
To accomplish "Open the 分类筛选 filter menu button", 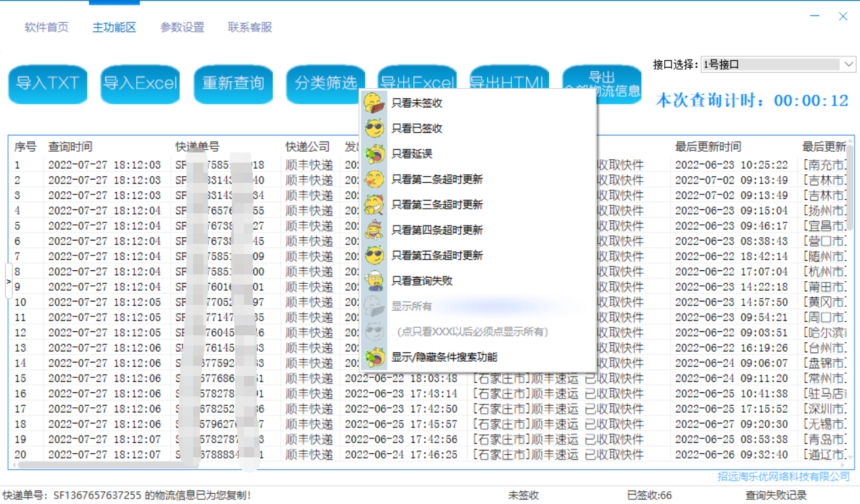I will click(x=325, y=84).
